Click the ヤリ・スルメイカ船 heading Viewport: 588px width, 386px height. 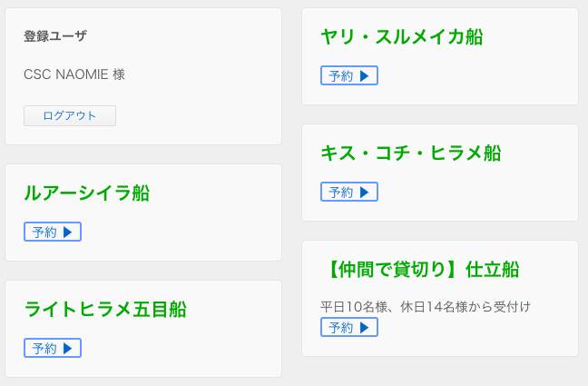point(402,36)
